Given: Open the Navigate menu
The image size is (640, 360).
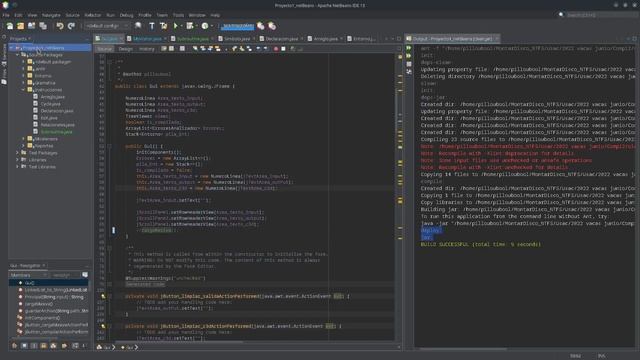Looking at the screenshot, I should pyautogui.click(x=51, y=15).
